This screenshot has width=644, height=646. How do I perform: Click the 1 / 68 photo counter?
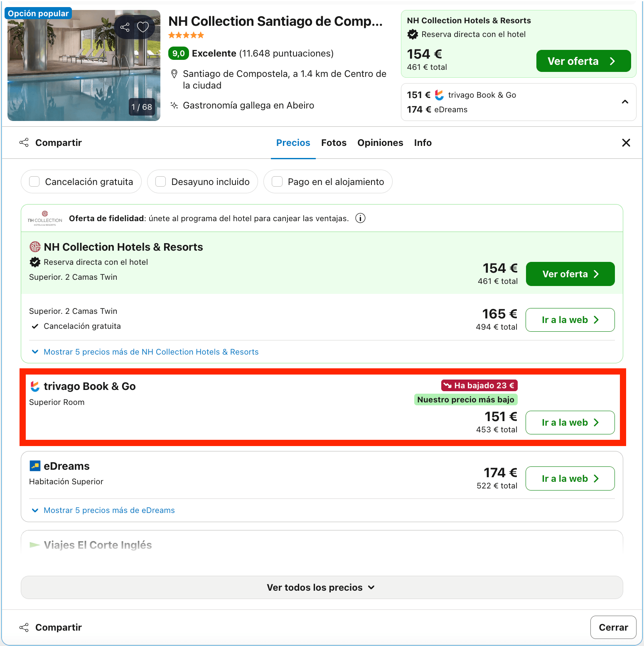142,107
